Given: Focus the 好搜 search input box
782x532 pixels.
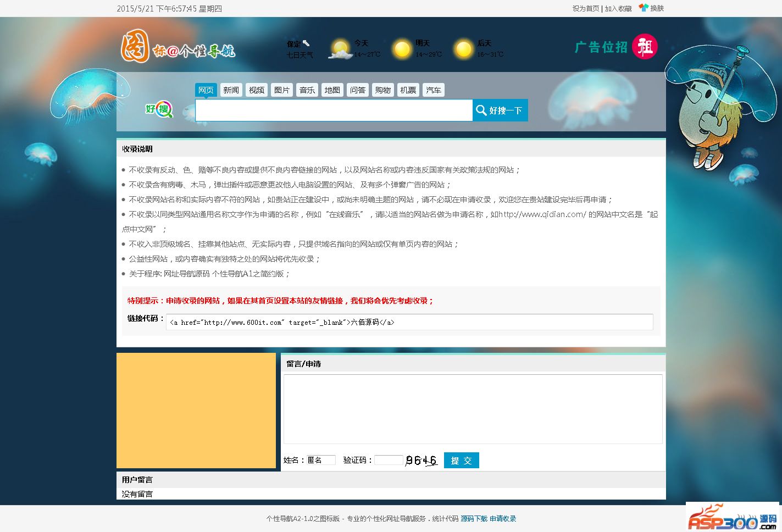Looking at the screenshot, I should click(x=334, y=110).
